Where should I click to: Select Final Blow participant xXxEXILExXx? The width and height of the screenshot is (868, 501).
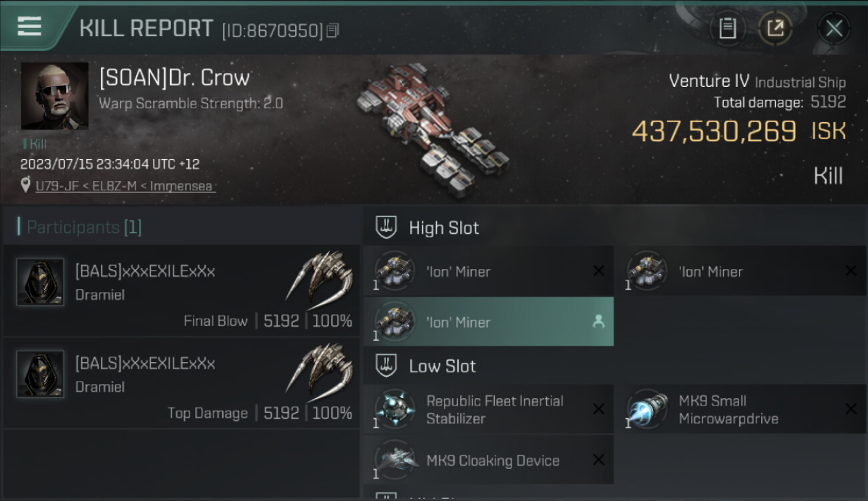coord(181,291)
